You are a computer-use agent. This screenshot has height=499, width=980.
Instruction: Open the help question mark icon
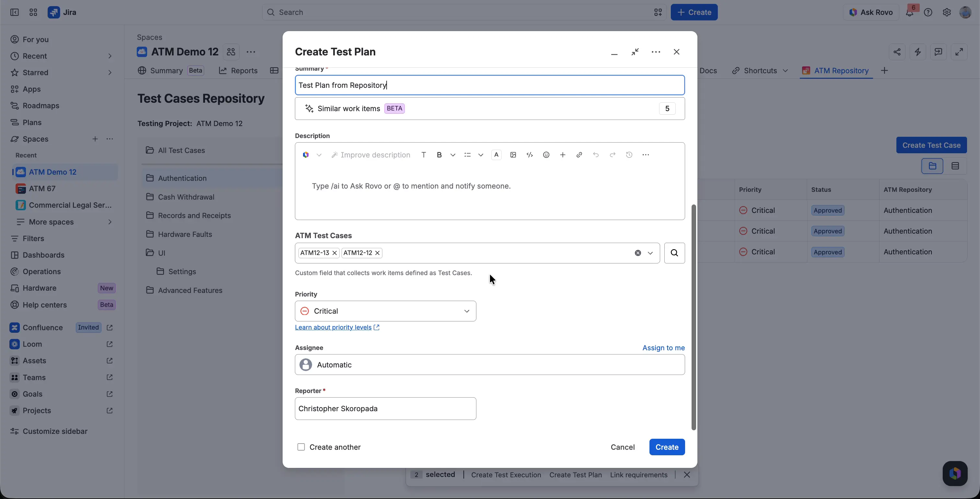pos(928,12)
